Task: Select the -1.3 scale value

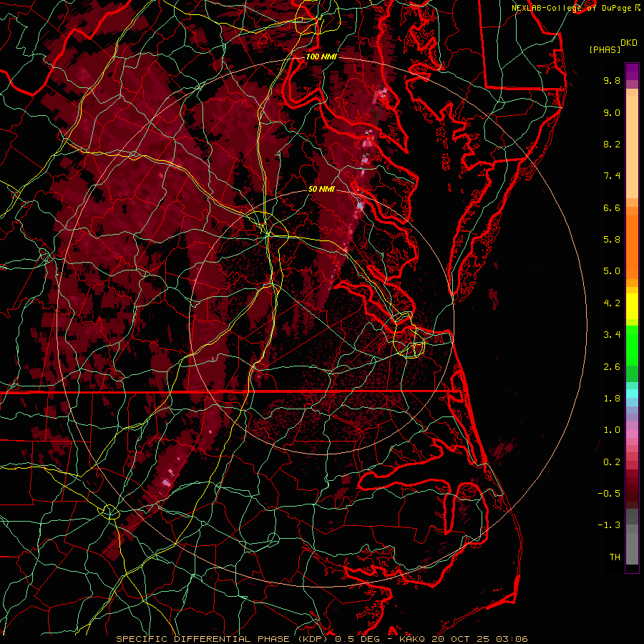Action: pyautogui.click(x=609, y=525)
